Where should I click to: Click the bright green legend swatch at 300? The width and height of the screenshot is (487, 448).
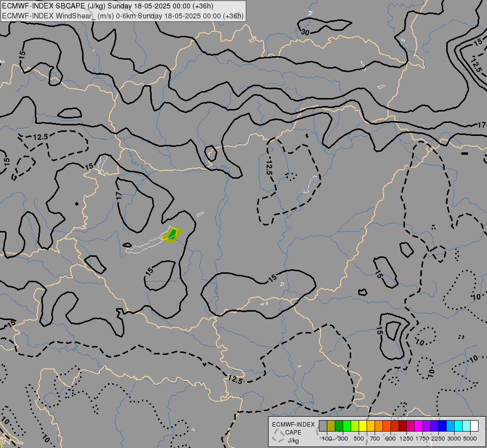[x=347, y=426]
